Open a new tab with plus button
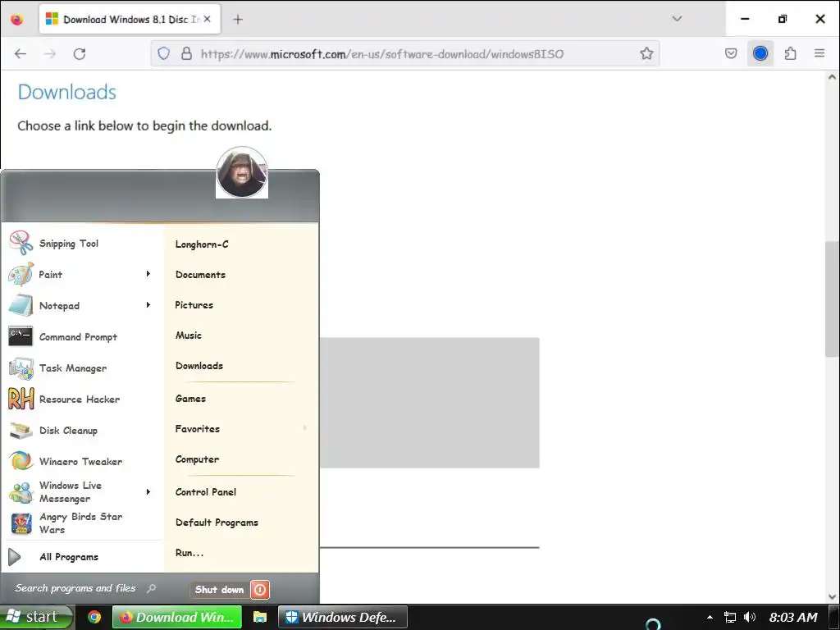Screen dimensions: 840x630 pos(239,20)
